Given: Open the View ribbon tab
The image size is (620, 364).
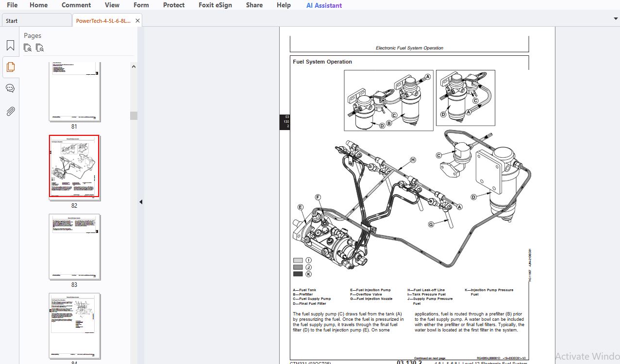Looking at the screenshot, I should coord(112,5).
